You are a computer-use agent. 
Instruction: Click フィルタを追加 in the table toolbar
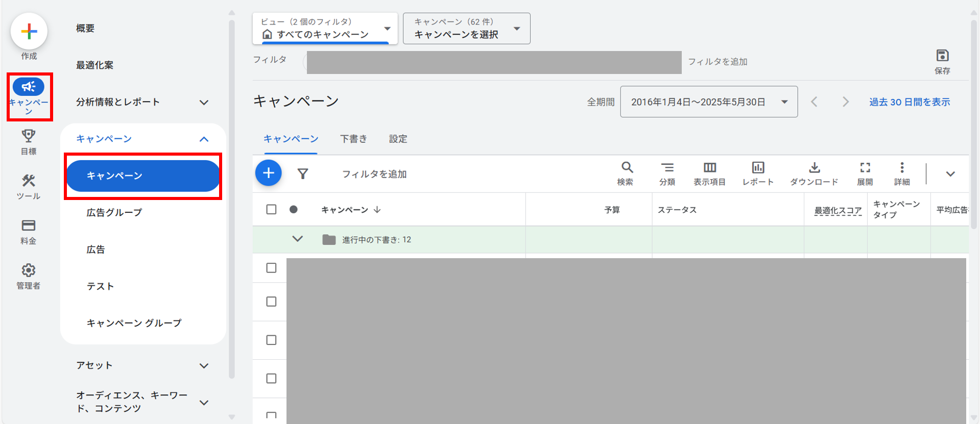(x=374, y=174)
